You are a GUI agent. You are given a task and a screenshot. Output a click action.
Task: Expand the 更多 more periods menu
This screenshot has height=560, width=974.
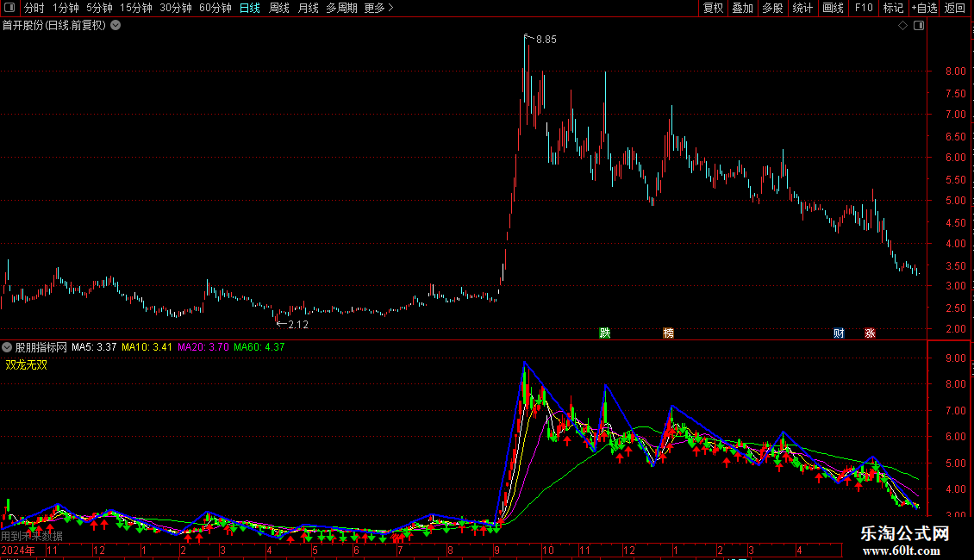[379, 8]
